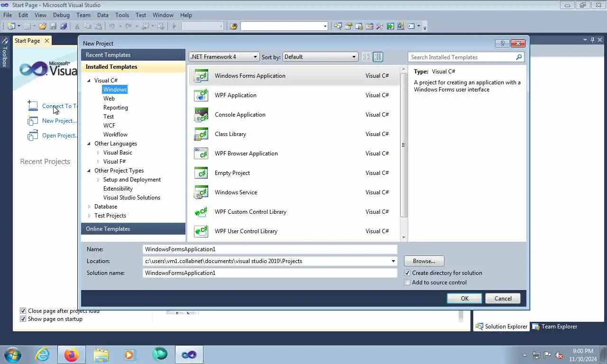
Task: Click the Copy toolbar icon
Action: click(x=87, y=26)
